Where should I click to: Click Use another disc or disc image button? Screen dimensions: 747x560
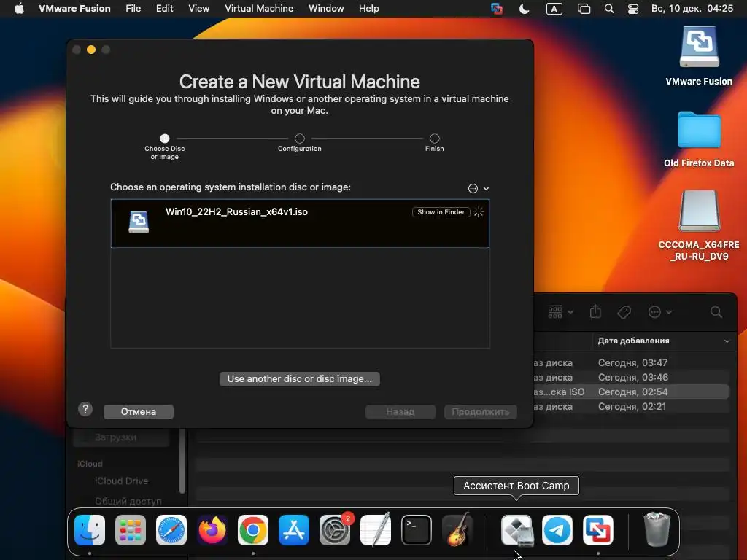pyautogui.click(x=300, y=379)
